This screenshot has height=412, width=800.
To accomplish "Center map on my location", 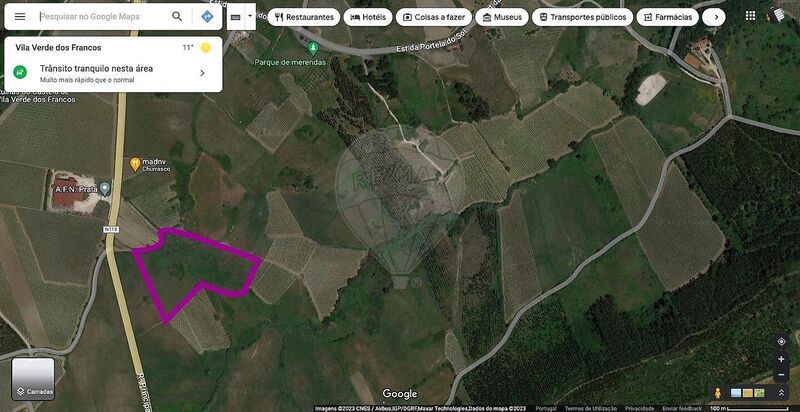I will click(x=781, y=342).
